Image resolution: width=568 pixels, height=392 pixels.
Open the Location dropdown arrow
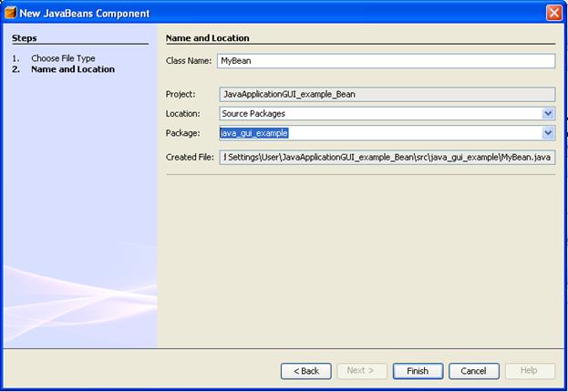548,113
